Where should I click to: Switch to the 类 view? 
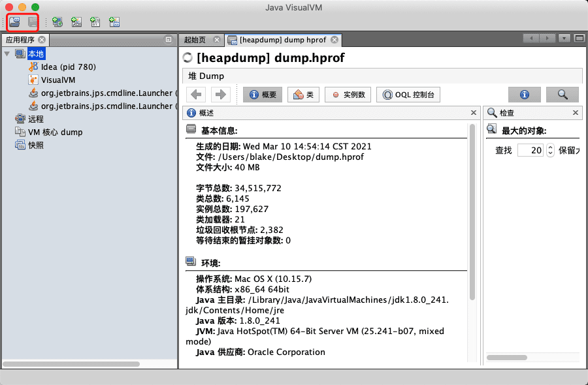coord(303,95)
